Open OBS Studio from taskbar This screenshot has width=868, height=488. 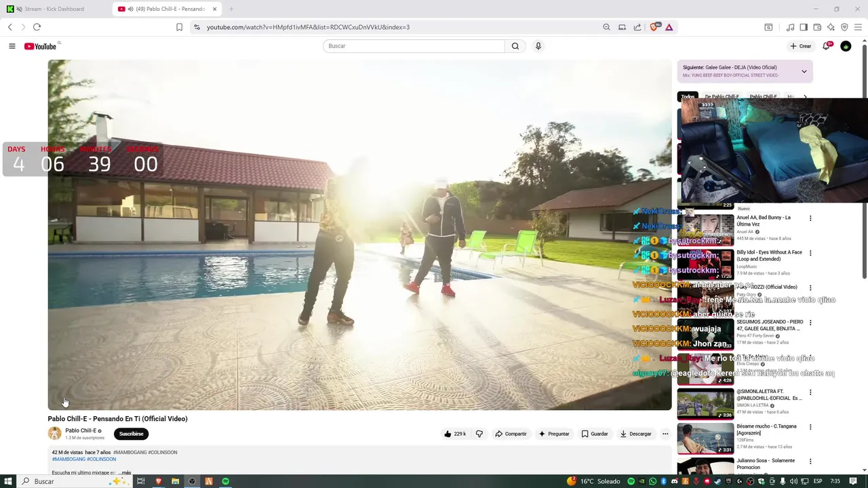coord(192,481)
